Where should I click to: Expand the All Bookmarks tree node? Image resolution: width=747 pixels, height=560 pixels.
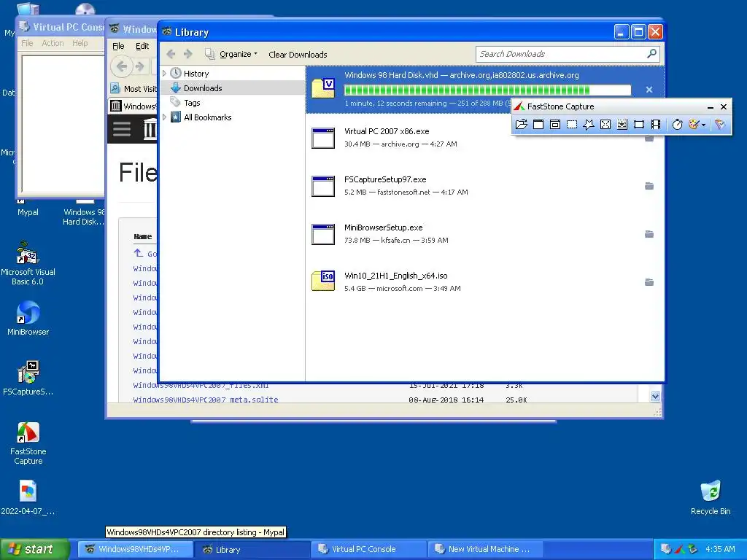[x=165, y=117]
